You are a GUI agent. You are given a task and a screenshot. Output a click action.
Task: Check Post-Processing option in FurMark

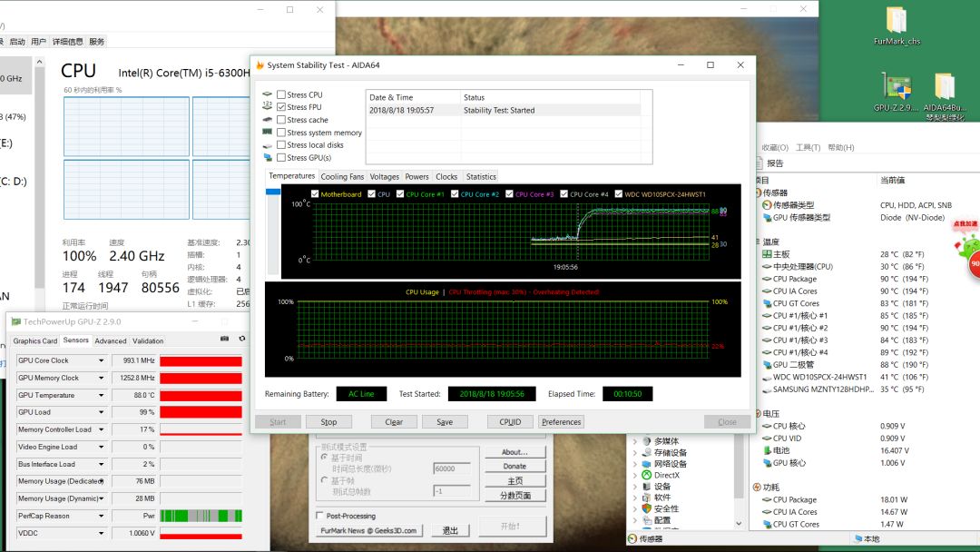coord(320,516)
